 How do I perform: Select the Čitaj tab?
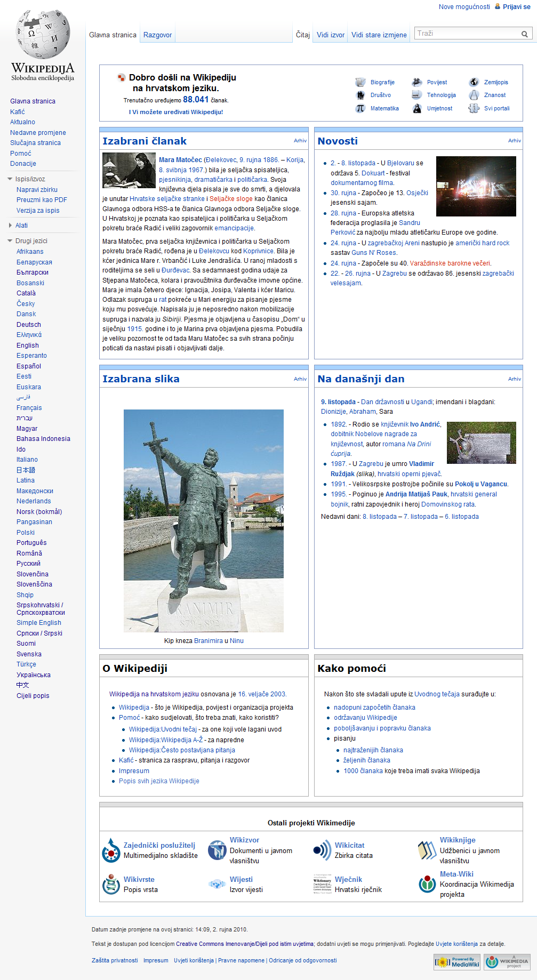[x=302, y=35]
